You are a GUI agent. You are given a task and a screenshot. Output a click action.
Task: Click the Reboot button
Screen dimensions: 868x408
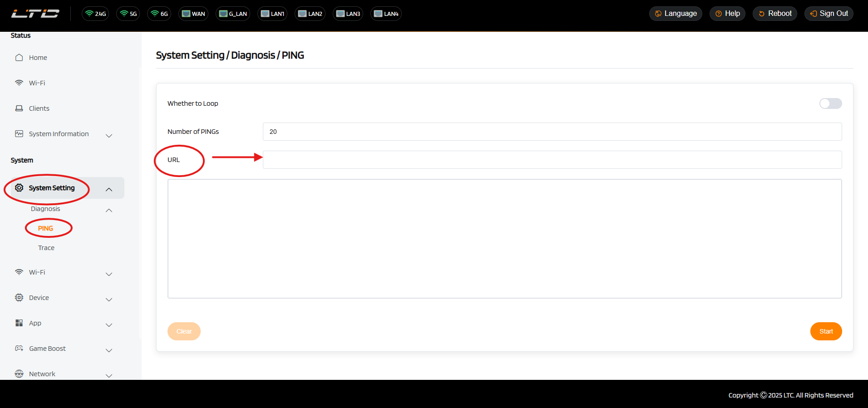coord(774,14)
